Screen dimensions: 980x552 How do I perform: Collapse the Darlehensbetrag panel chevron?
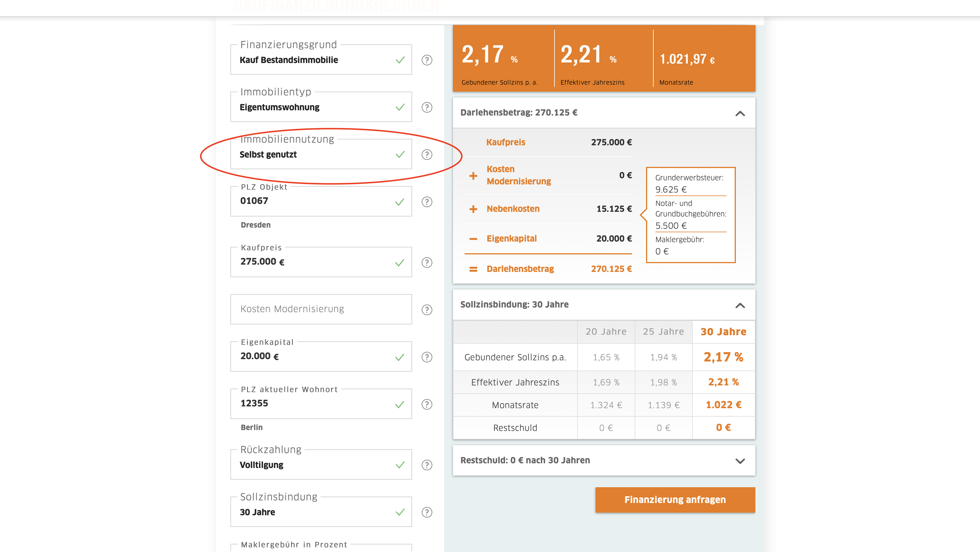[740, 113]
